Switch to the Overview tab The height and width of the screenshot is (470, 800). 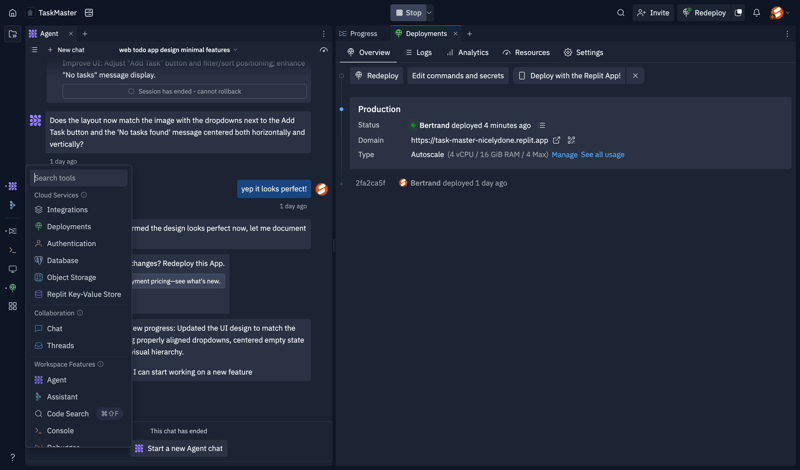tap(368, 53)
